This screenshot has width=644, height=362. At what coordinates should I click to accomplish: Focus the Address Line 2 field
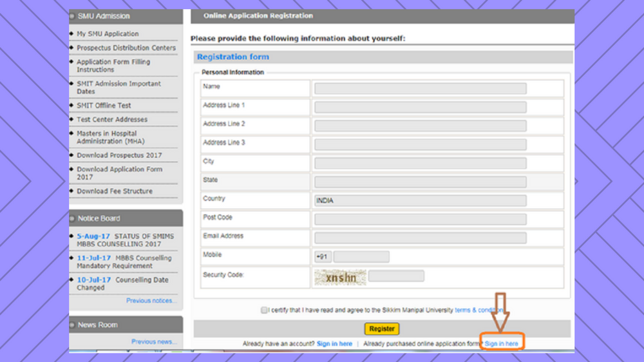click(420, 126)
